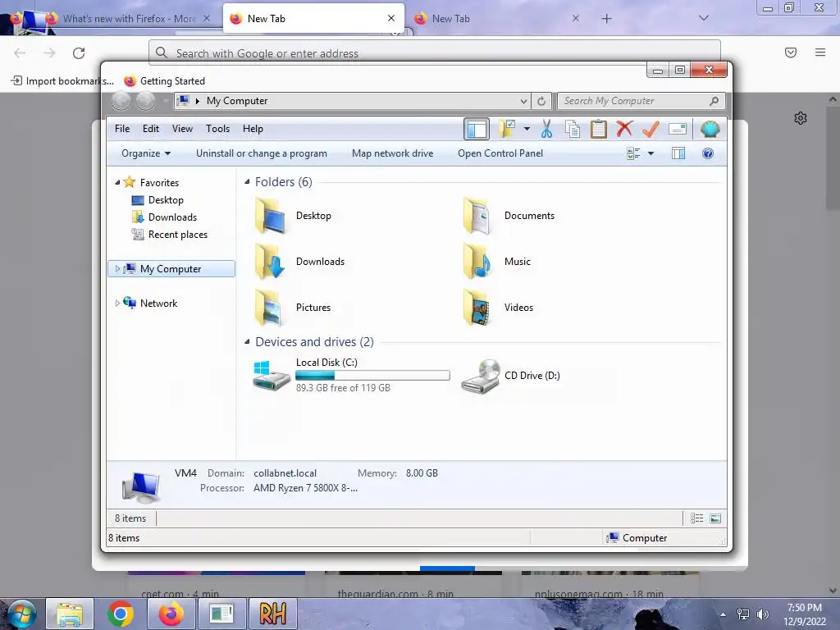Switch to details view icon in status bar
This screenshot has height=630, width=840.
[696, 518]
